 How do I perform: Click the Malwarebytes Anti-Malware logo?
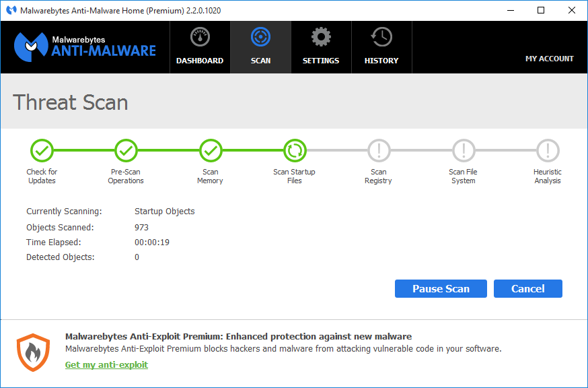pos(85,46)
